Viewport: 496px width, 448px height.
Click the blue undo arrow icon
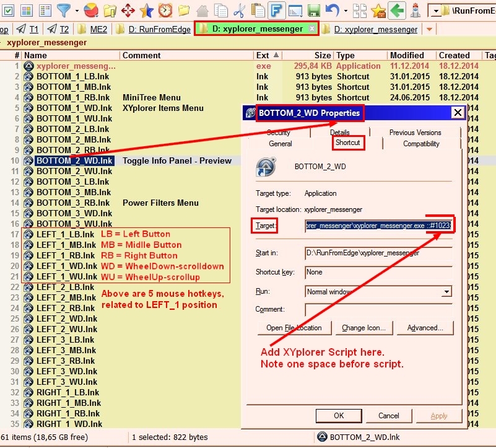(332, 10)
